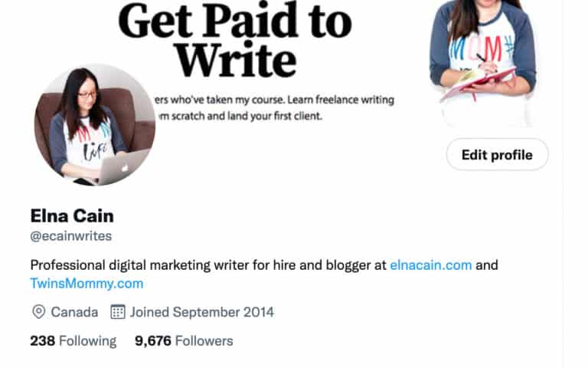This screenshot has height=368, width=588.
Task: Click the 238 following count number
Action: [43, 341]
